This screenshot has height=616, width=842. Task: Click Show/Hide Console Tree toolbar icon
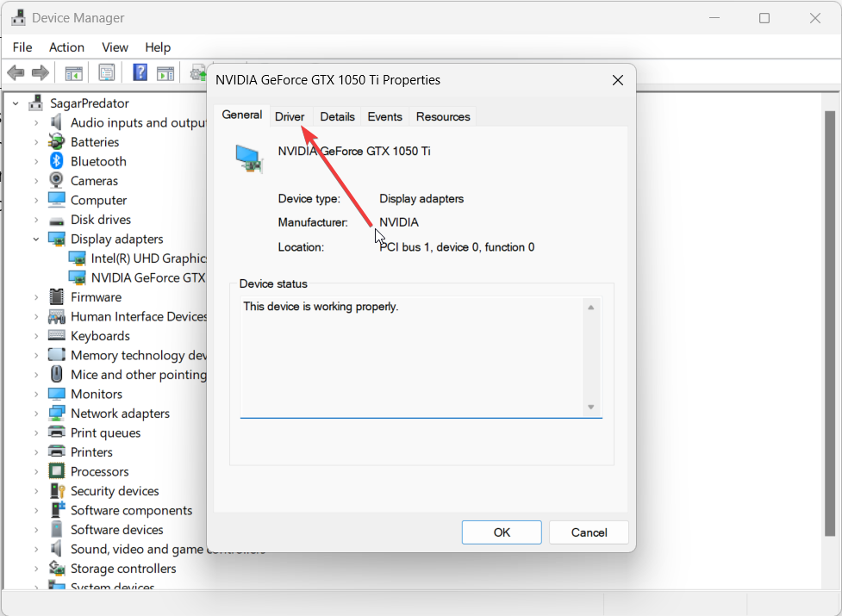(x=73, y=73)
